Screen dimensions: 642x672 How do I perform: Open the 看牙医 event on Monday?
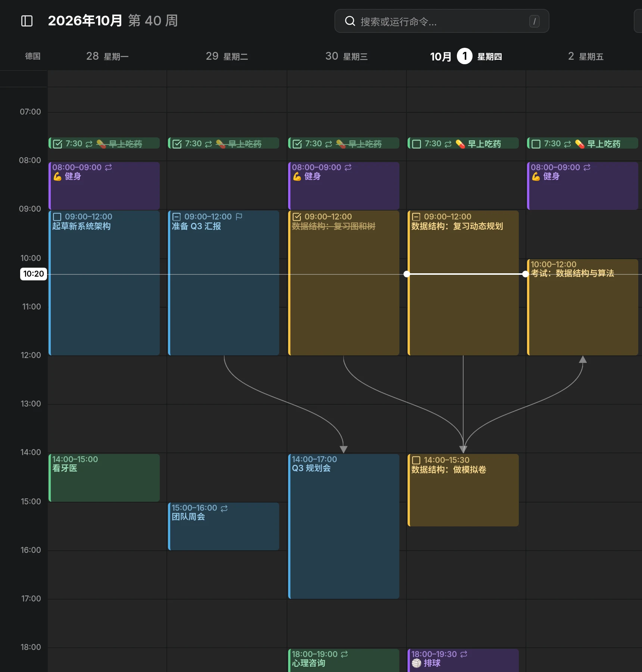click(104, 478)
